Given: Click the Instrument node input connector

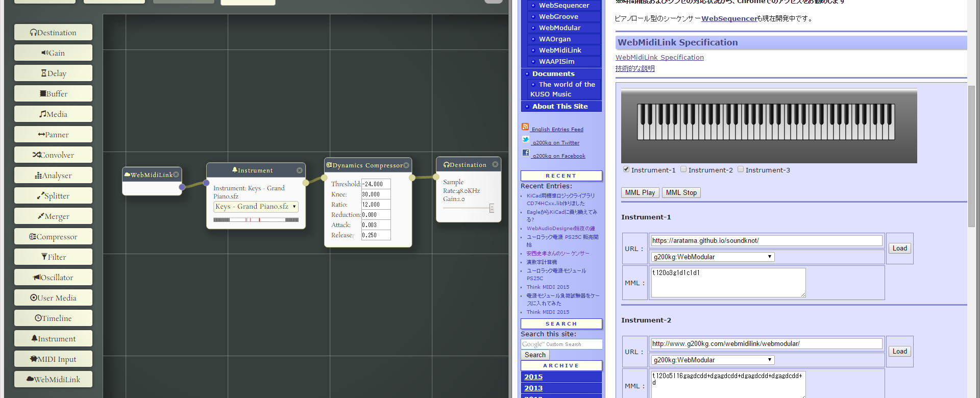Looking at the screenshot, I should (206, 183).
